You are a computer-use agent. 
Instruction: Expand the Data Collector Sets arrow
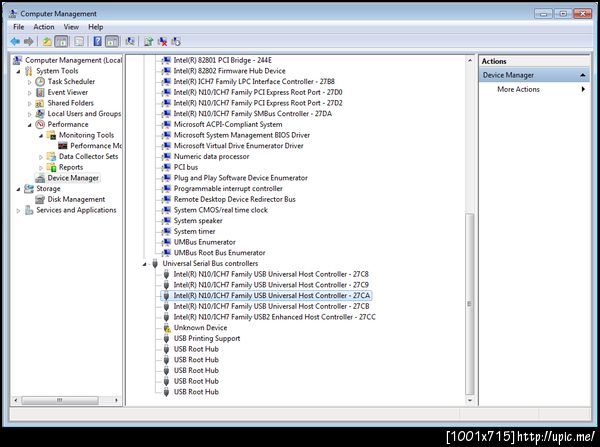(x=41, y=157)
